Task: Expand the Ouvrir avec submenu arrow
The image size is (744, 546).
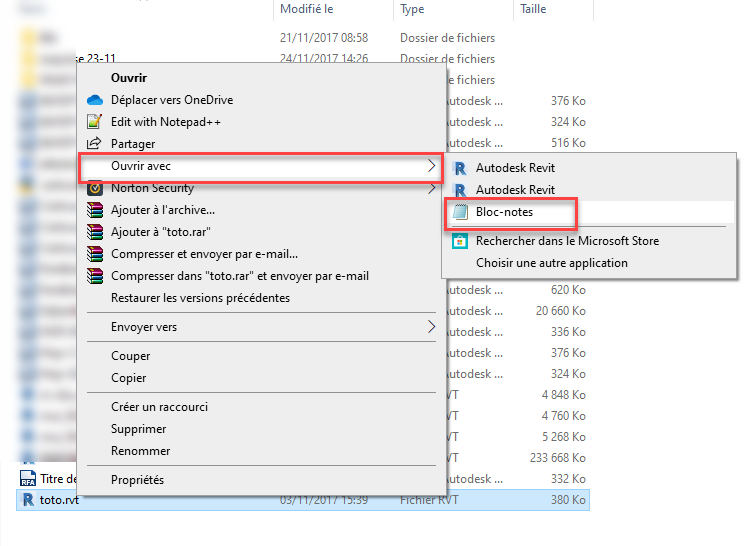Action: [432, 166]
